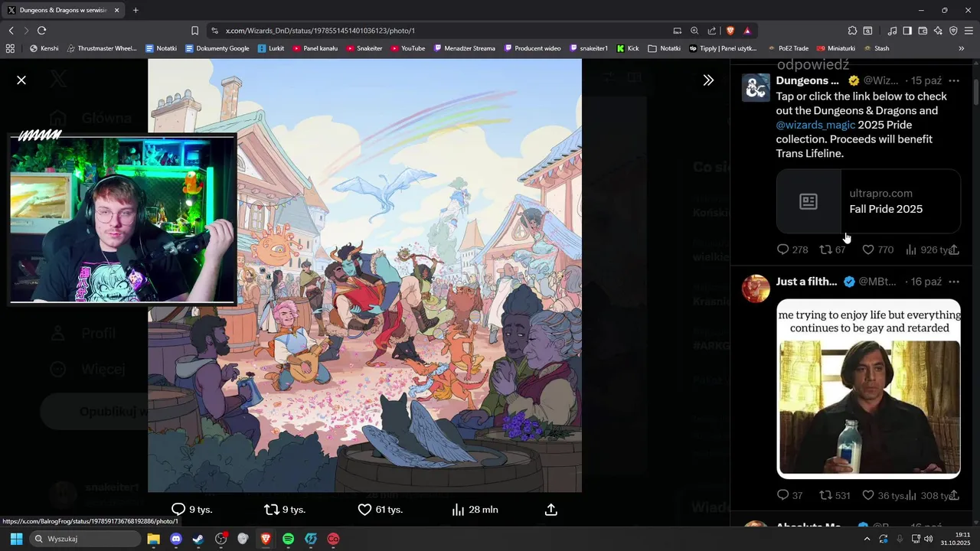
Task: Open the YouTube bookmark
Action: [x=407, y=48]
